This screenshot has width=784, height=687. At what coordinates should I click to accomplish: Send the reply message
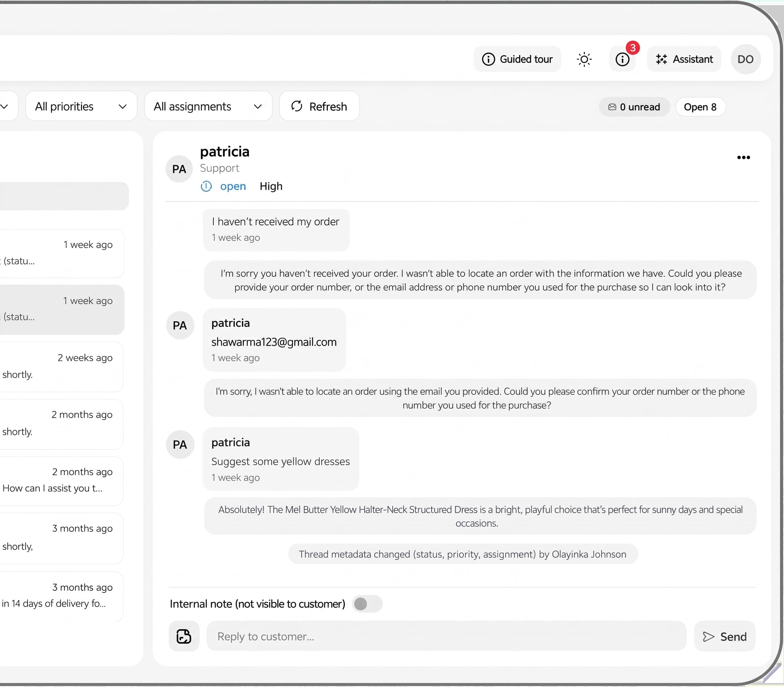[725, 636]
